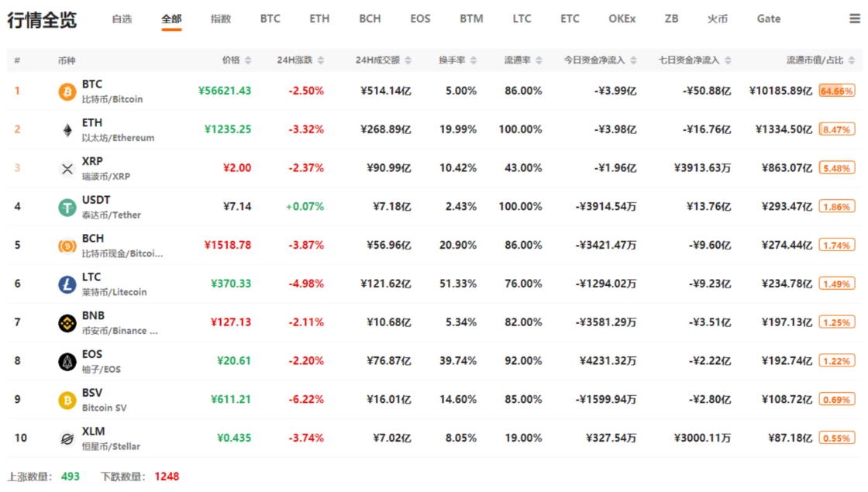Sort by 价格 column arrow

point(248,60)
